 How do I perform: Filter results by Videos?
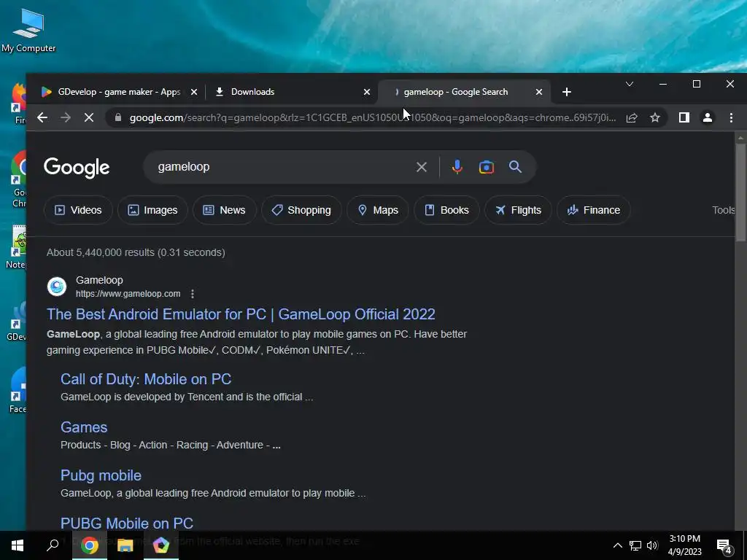(x=78, y=210)
